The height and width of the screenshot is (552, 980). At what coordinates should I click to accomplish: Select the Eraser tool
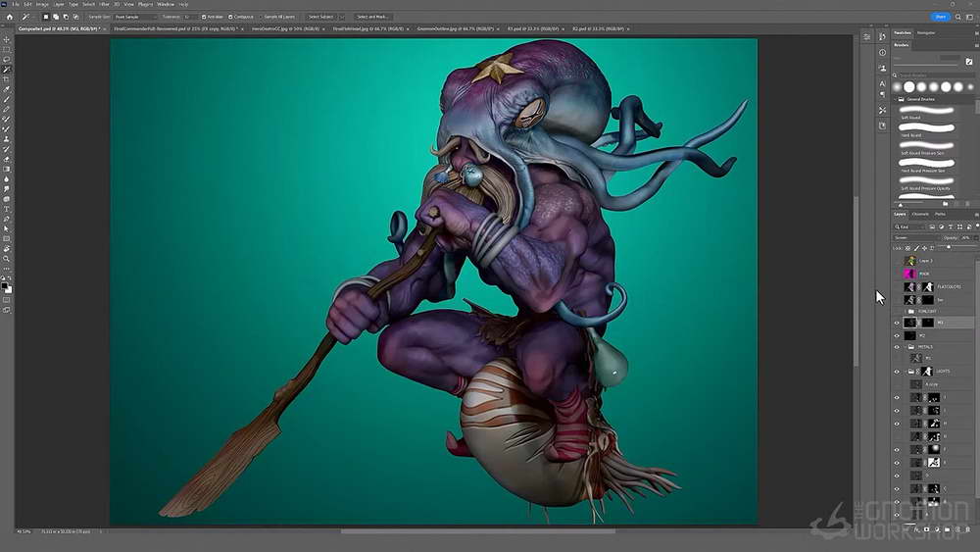[7, 160]
